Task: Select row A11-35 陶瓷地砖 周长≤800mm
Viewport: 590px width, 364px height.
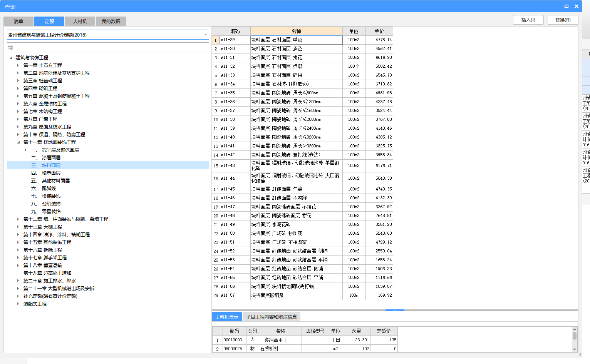Action: click(x=302, y=93)
